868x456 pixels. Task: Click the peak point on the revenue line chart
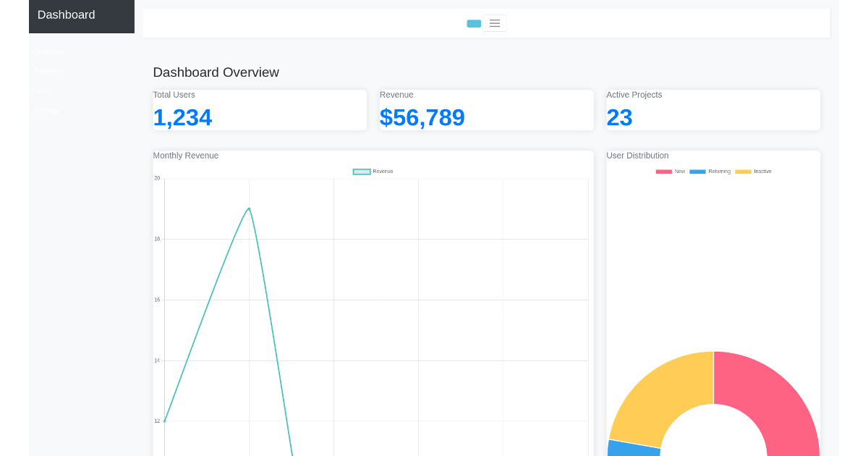point(249,209)
